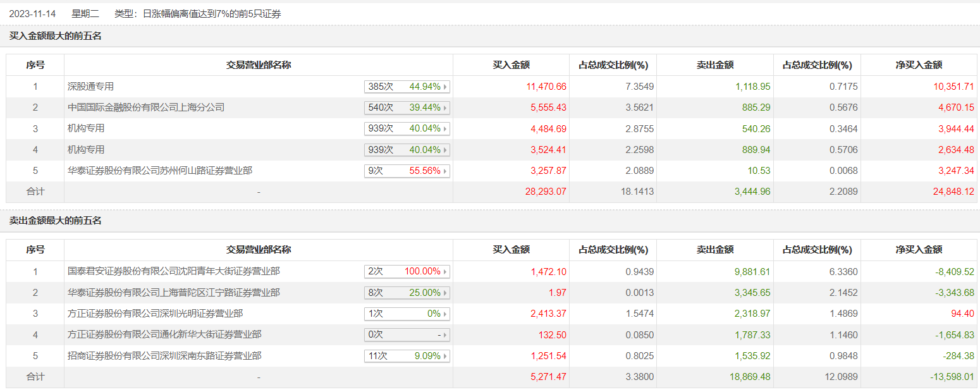The height and width of the screenshot is (392, 980).
Task: Open the 2次 100.00% stats dropdown
Action: [x=407, y=271]
